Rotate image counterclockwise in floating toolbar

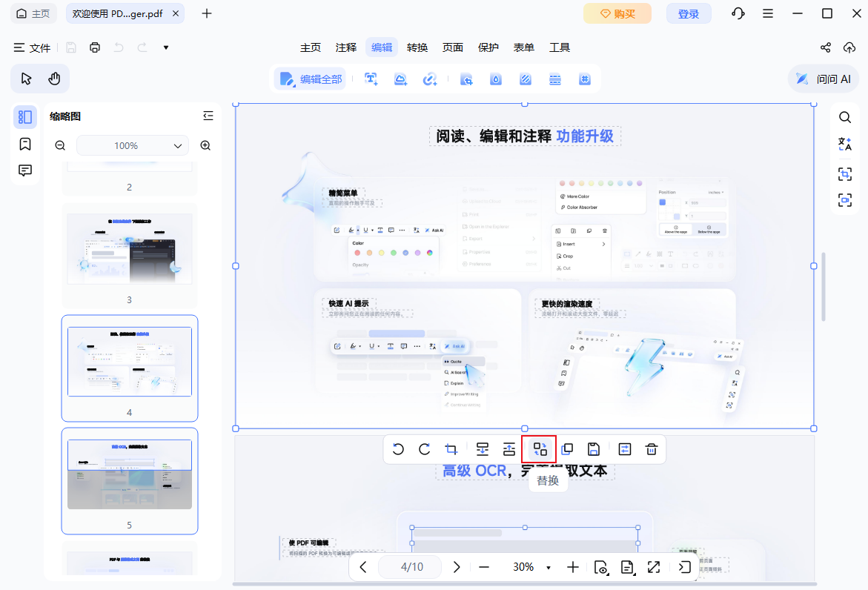point(398,449)
